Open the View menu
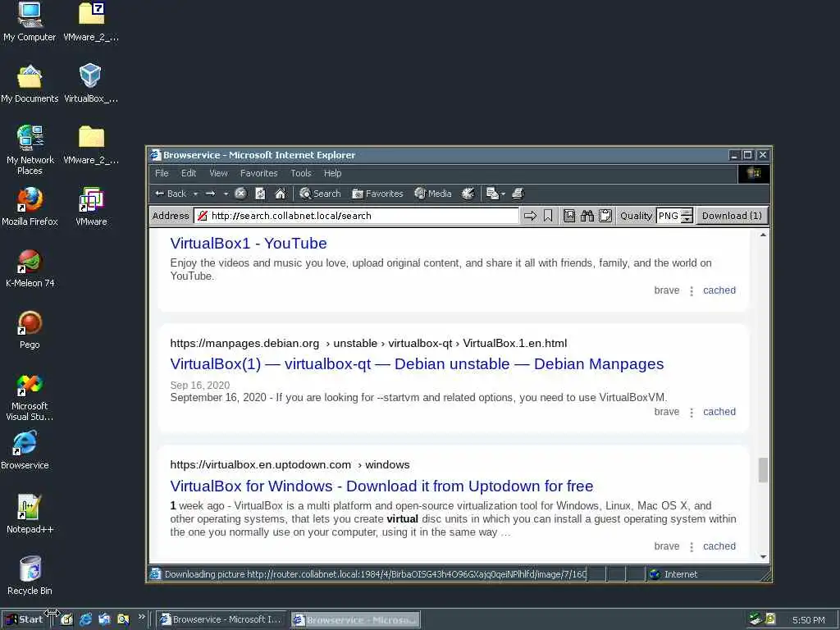Viewport: 840px width, 630px height. 218,173
